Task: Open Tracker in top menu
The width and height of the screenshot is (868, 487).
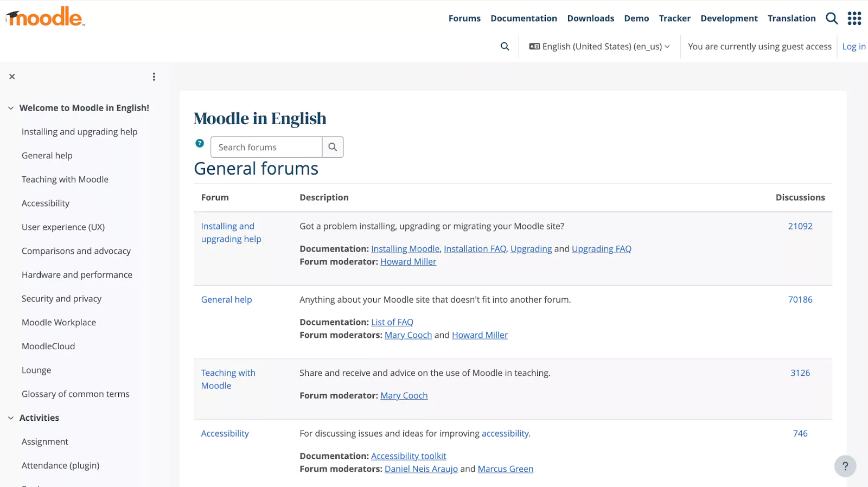Action: click(x=674, y=18)
